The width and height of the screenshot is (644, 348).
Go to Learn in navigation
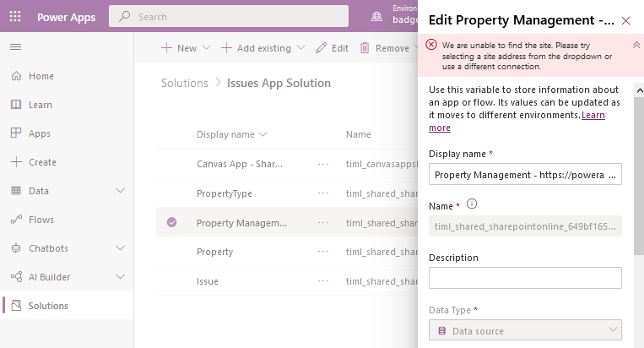point(41,105)
